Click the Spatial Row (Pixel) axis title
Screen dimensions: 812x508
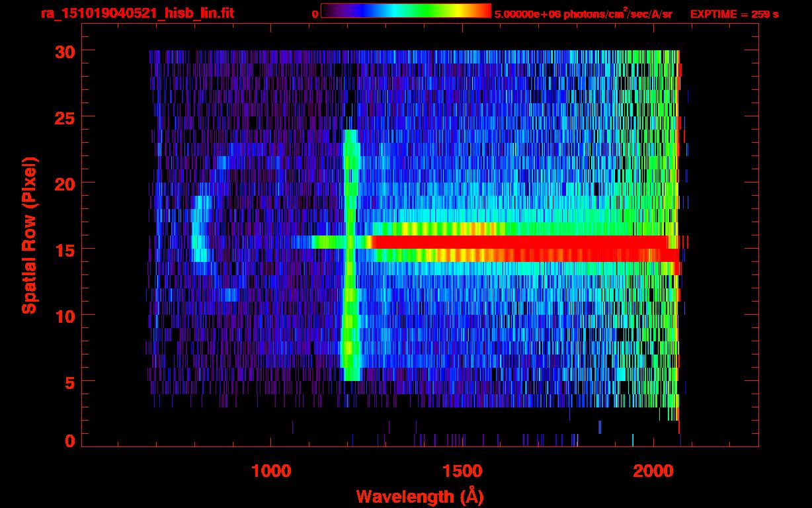pos(28,235)
